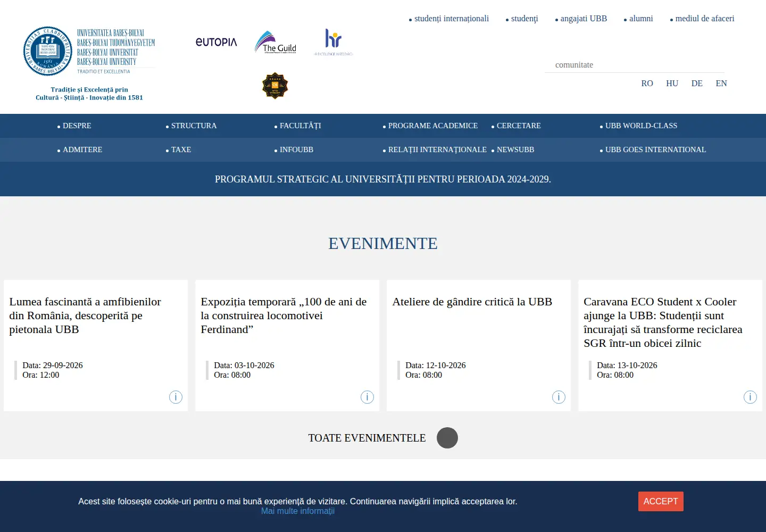The height and width of the screenshot is (532, 766).
Task: Go to ADMITERE section
Action: tap(82, 149)
